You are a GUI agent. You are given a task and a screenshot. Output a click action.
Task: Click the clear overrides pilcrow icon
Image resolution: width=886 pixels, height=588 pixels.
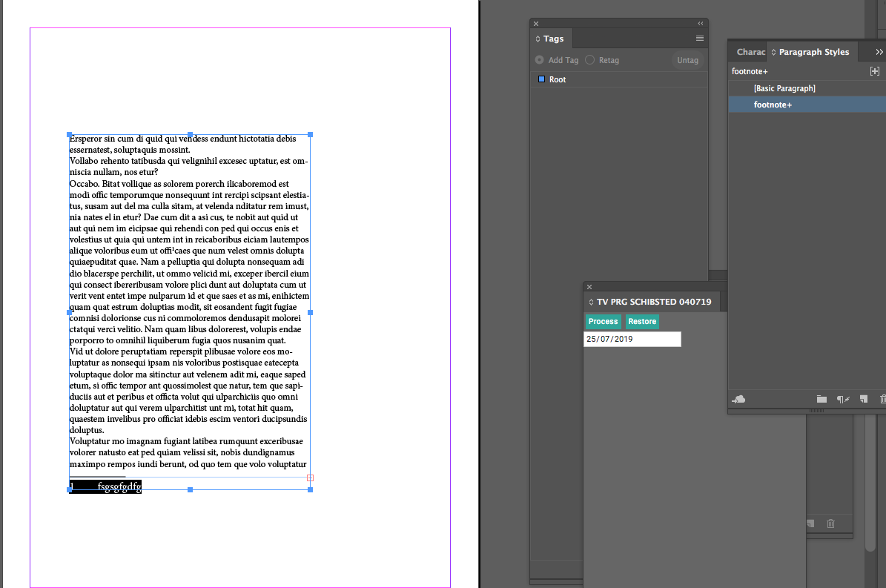tap(842, 399)
